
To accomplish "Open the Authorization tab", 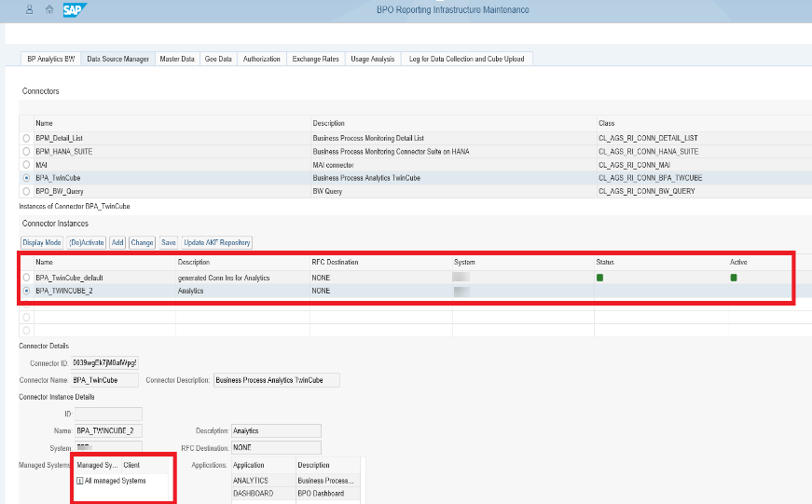I will [262, 59].
